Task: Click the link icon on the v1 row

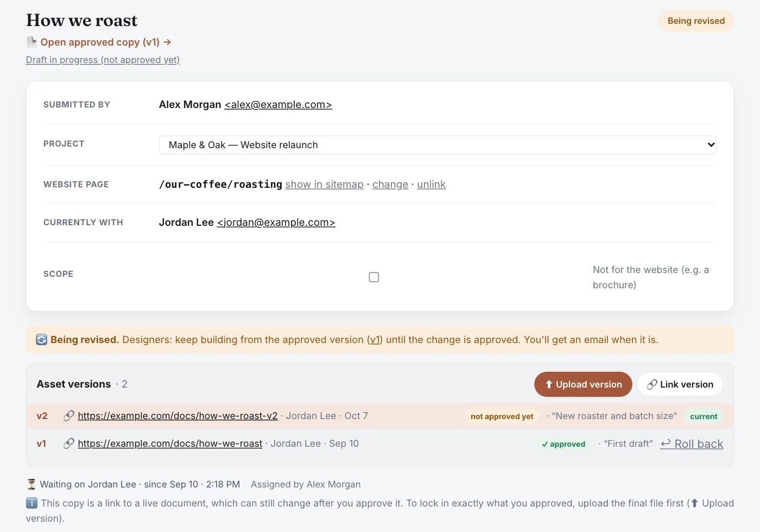Action: pos(69,444)
